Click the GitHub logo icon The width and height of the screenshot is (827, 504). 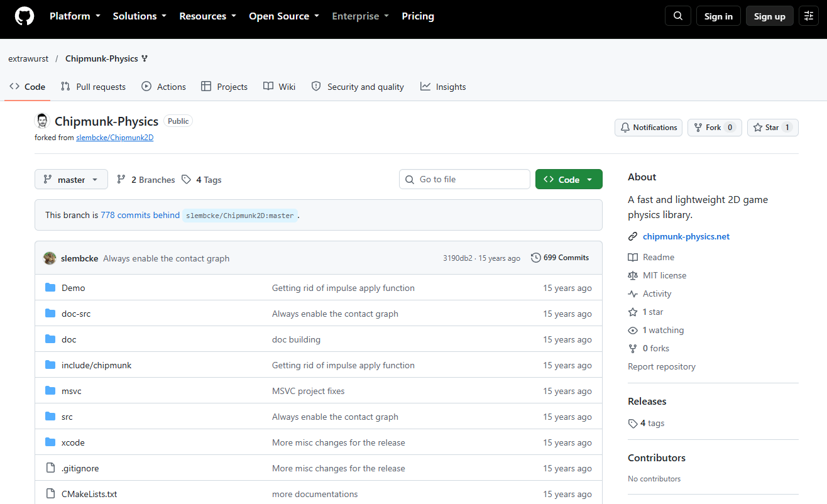tap(25, 16)
